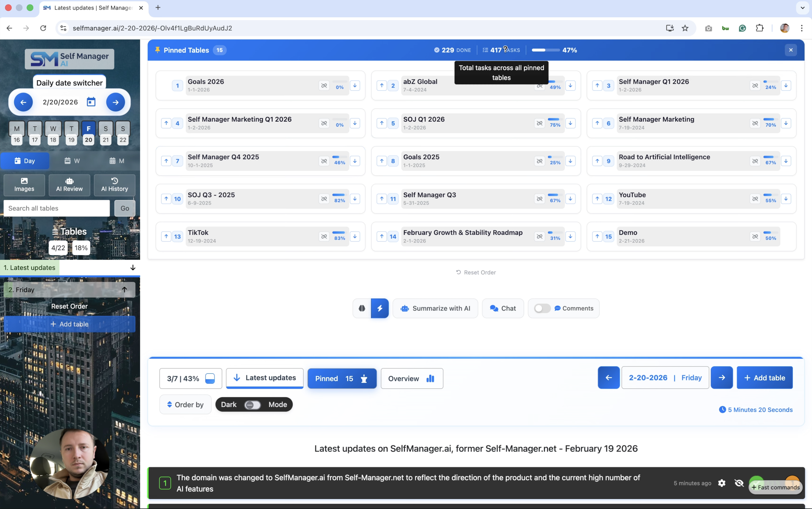Unpin the SOJ Q3 - 2025 table
Image resolution: width=812 pixels, height=509 pixels.
pos(324,199)
